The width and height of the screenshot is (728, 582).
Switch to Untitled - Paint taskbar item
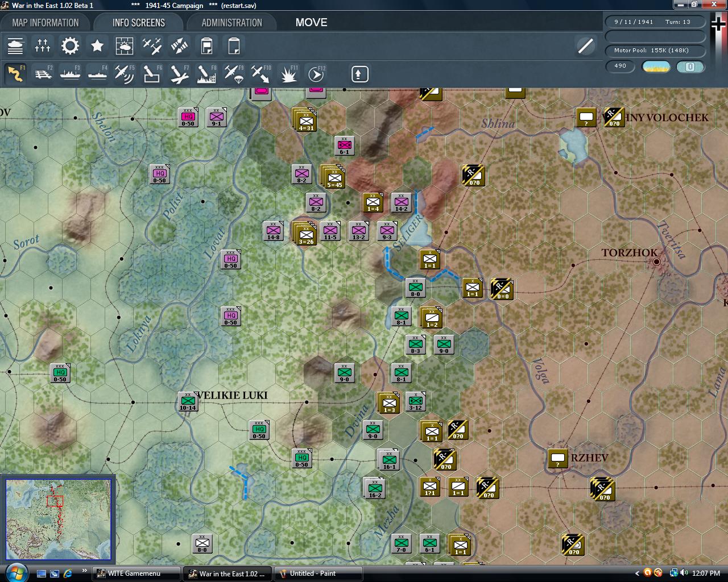[319, 573]
